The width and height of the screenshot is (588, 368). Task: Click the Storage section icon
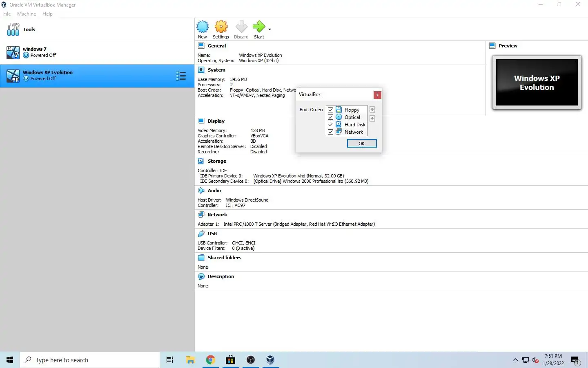tap(201, 161)
